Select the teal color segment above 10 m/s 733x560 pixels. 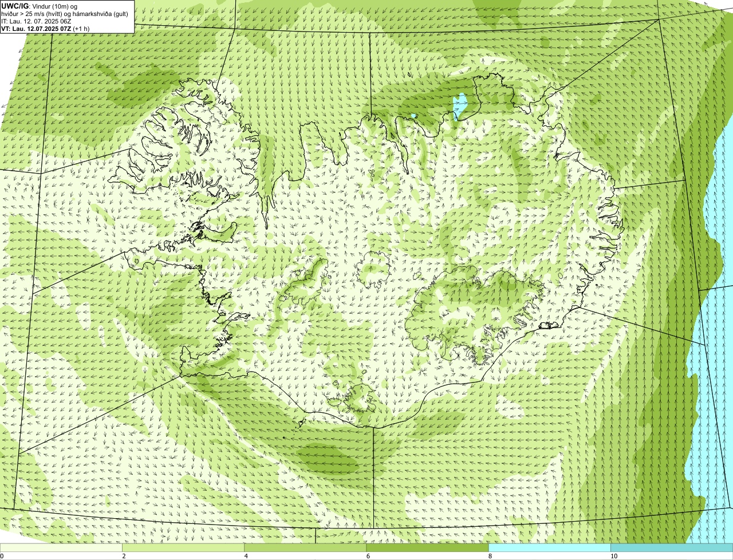pyautogui.click(x=672, y=548)
